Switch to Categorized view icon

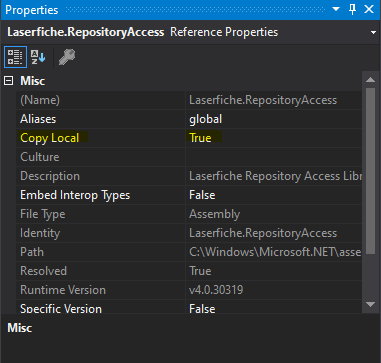point(15,57)
